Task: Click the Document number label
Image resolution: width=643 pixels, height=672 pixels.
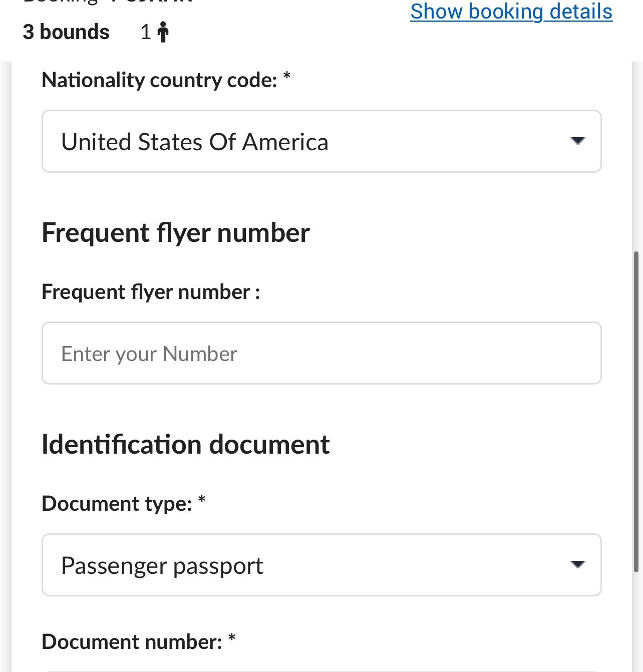Action: (132, 642)
